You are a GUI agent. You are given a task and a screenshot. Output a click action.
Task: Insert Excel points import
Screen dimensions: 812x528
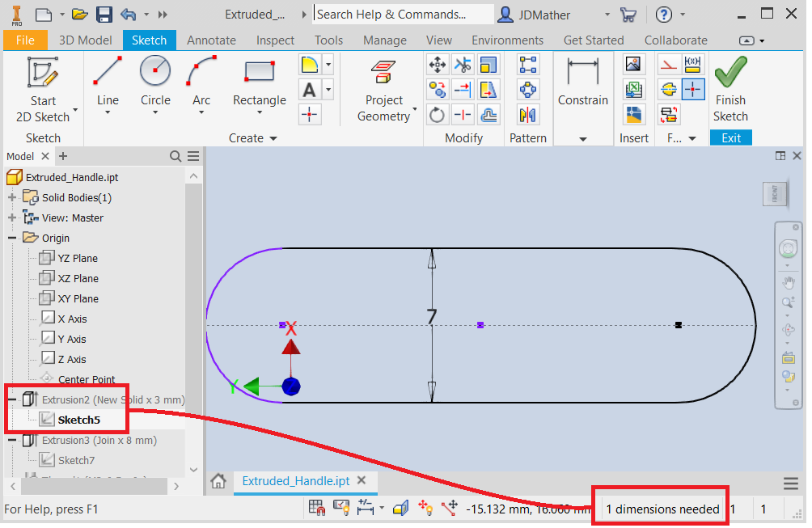(x=633, y=90)
